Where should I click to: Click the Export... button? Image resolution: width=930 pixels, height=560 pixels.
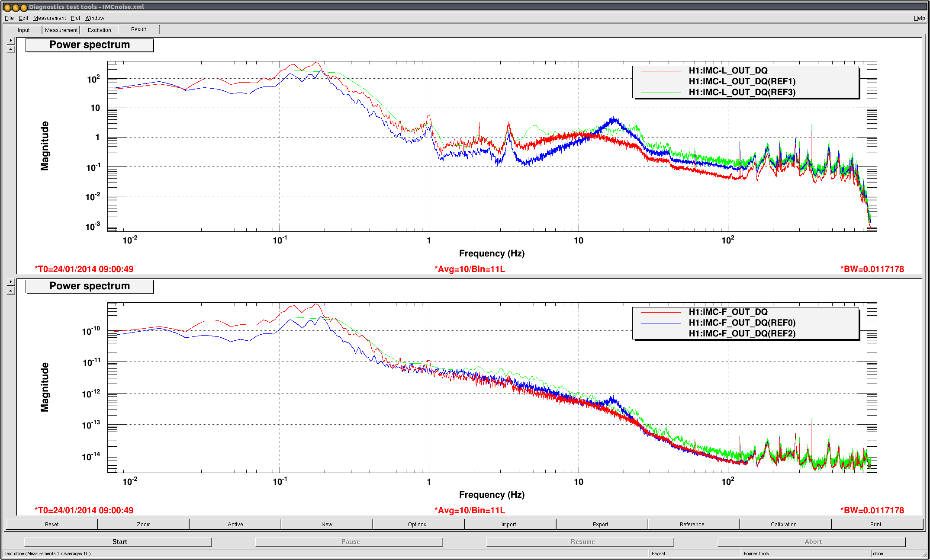pos(602,525)
